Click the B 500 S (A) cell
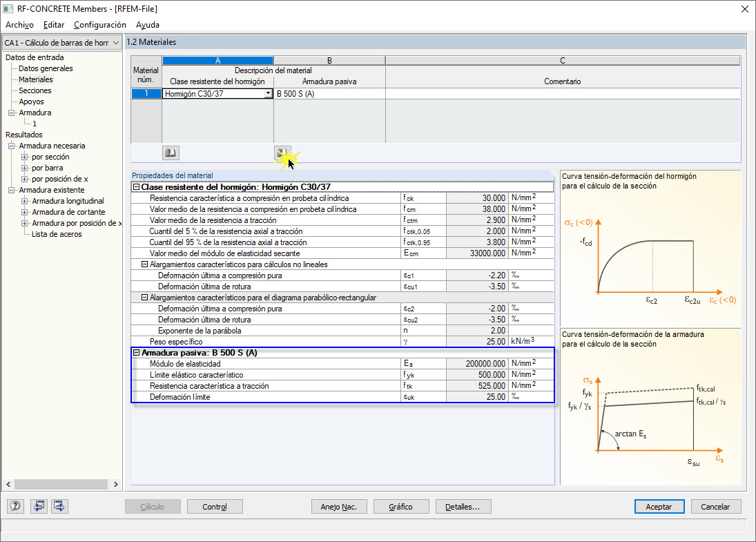The width and height of the screenshot is (756, 542). click(329, 93)
